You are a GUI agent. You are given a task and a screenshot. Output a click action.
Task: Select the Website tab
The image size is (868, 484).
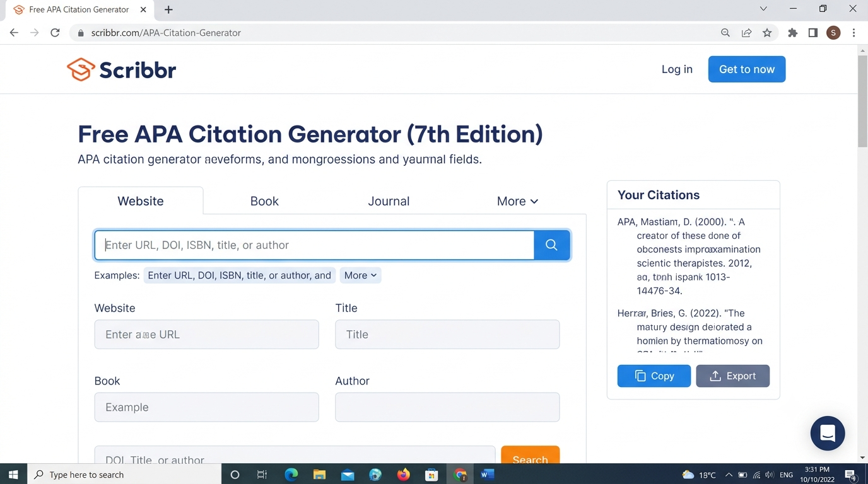coord(141,201)
